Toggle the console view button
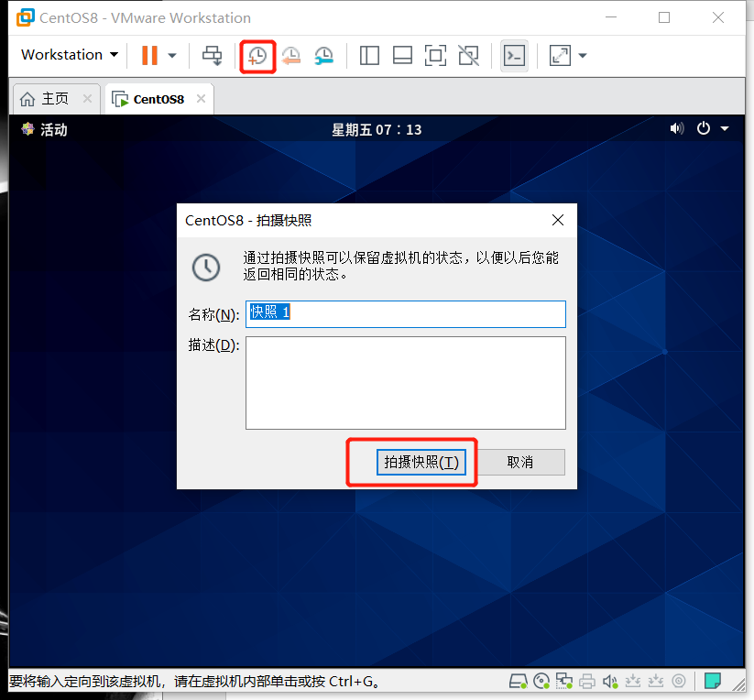 click(514, 56)
